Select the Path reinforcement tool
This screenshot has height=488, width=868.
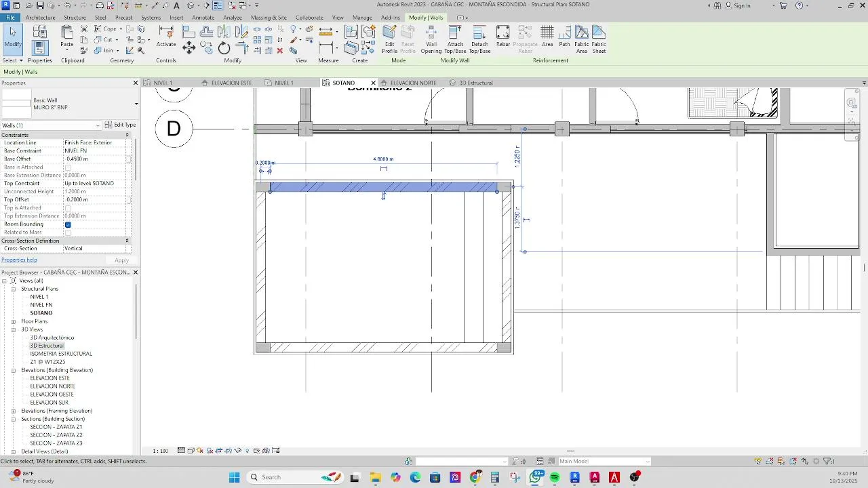pos(564,37)
